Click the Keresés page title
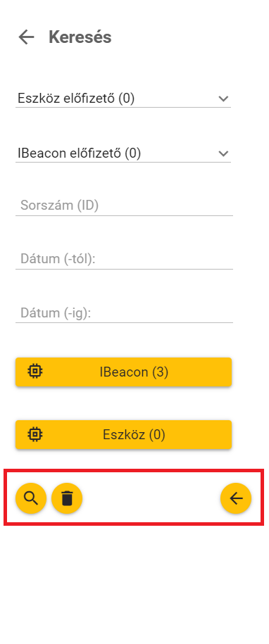This screenshot has width=269, height=644. [80, 37]
